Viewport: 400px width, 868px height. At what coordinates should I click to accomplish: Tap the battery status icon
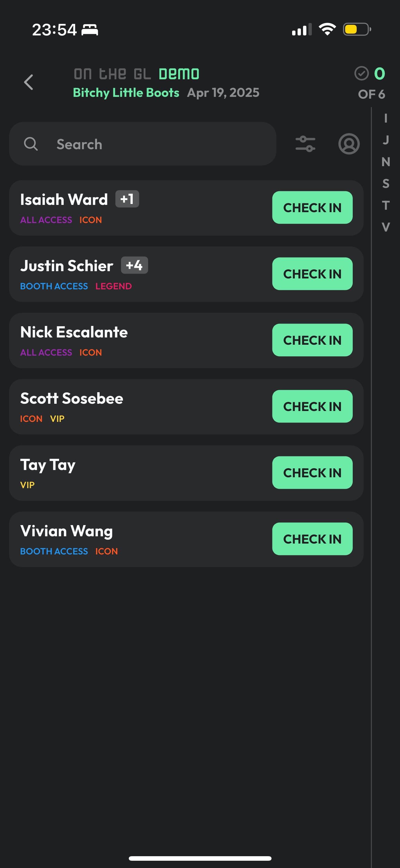[x=357, y=29]
